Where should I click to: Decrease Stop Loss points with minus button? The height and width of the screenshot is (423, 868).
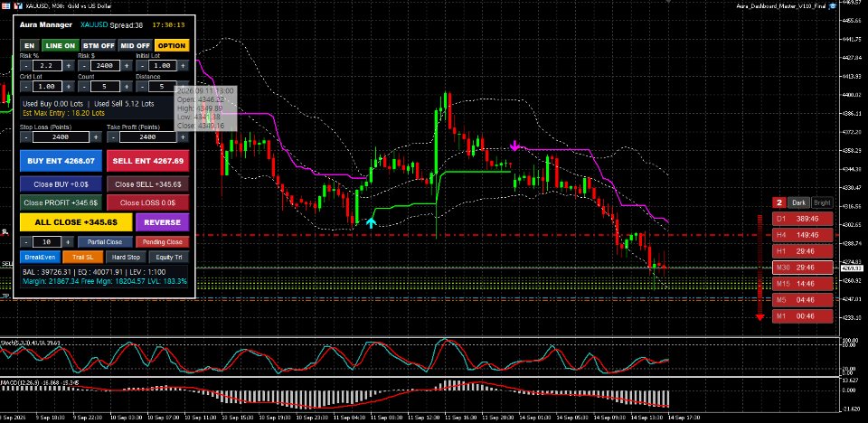point(26,136)
